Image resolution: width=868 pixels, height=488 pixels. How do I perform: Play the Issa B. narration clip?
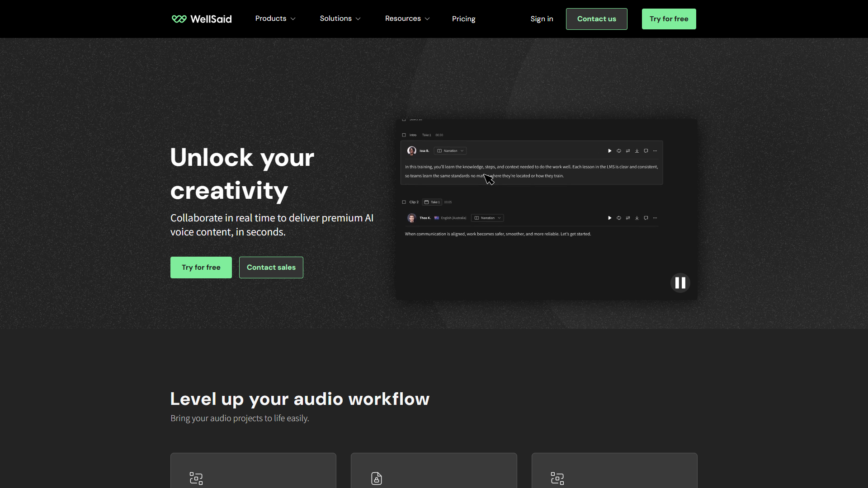(x=609, y=150)
